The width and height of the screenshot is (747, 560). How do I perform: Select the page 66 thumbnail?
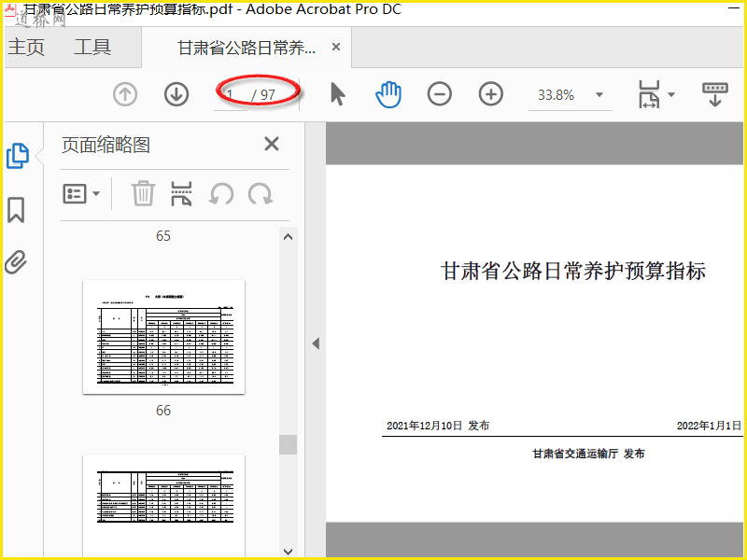(x=164, y=337)
